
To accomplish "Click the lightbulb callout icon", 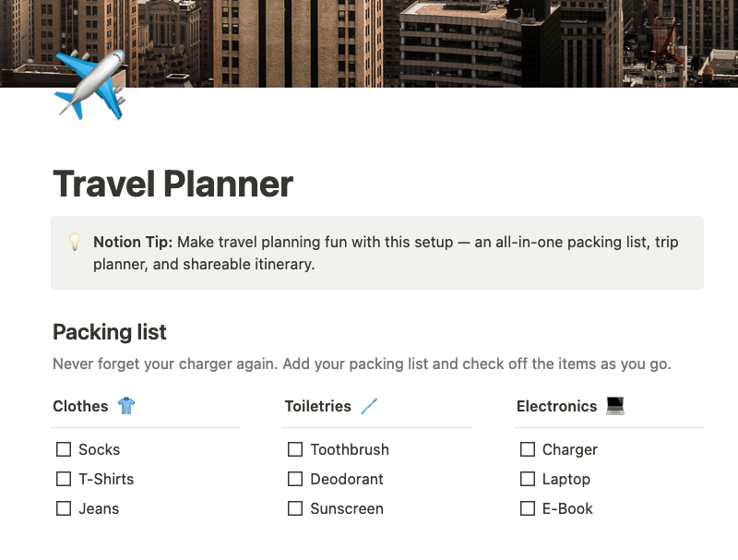I will pyautogui.click(x=75, y=242).
